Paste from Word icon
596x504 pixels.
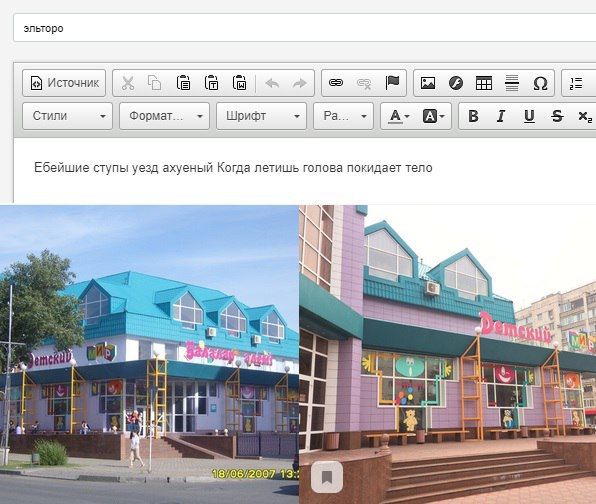pos(239,83)
